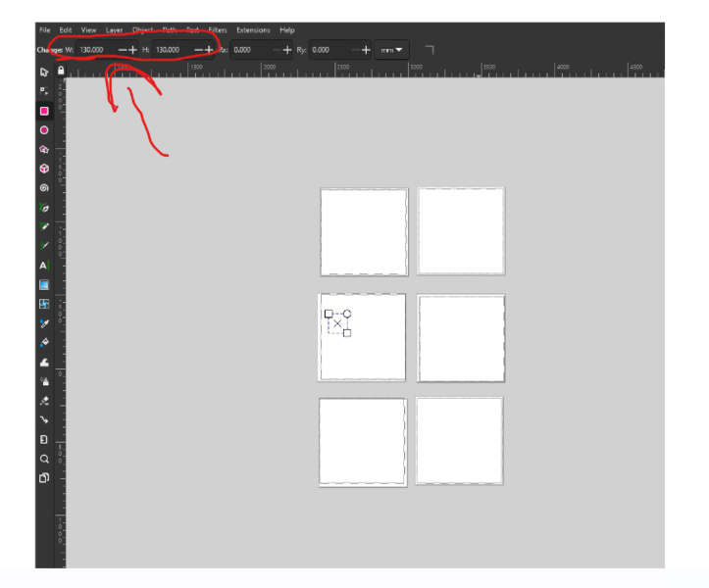The width and height of the screenshot is (709, 588).
Task: Increase height with the H plus button
Action: [x=209, y=50]
